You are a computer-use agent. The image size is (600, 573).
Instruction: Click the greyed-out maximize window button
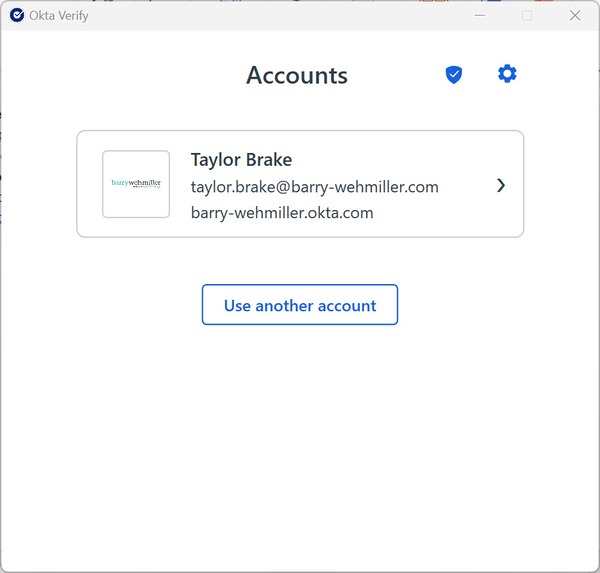click(x=527, y=15)
